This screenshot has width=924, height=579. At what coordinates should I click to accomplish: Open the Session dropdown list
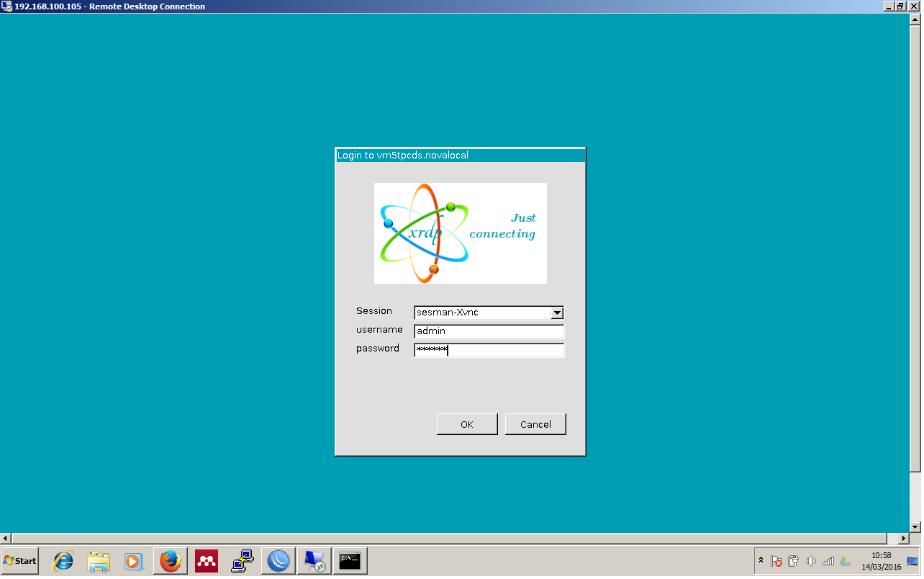tap(557, 313)
